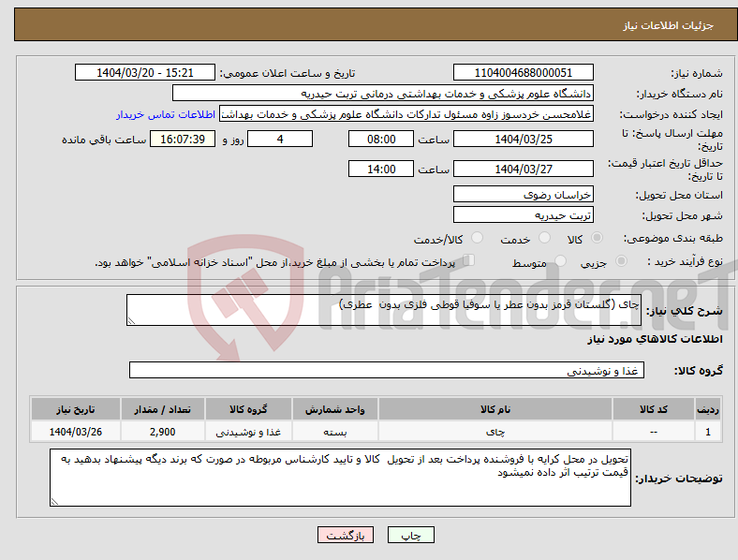Click the جزئیات اطلاعات نیاز header title
Screen dimensions: 738x560
[x=669, y=25]
